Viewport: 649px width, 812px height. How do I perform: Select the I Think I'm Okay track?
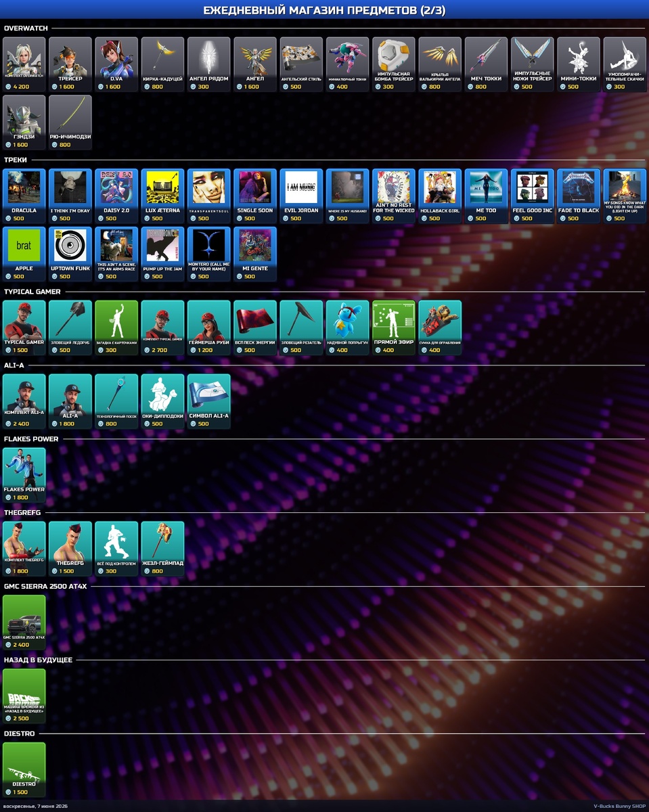[x=70, y=196]
